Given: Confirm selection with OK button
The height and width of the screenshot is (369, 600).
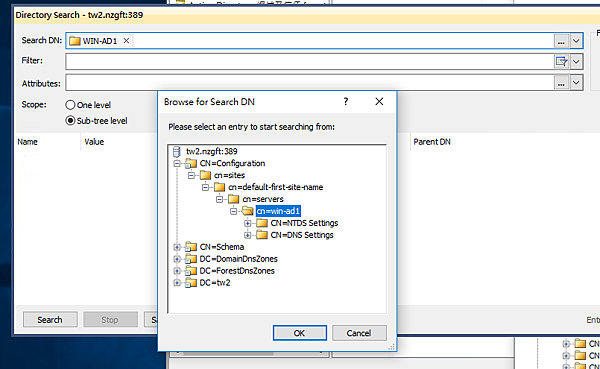Looking at the screenshot, I should pyautogui.click(x=300, y=333).
